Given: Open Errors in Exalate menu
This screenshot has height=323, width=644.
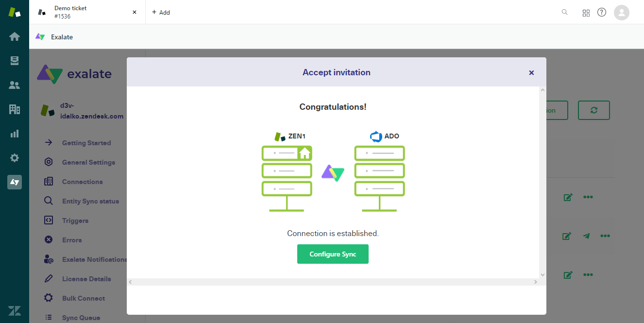Looking at the screenshot, I should point(71,240).
